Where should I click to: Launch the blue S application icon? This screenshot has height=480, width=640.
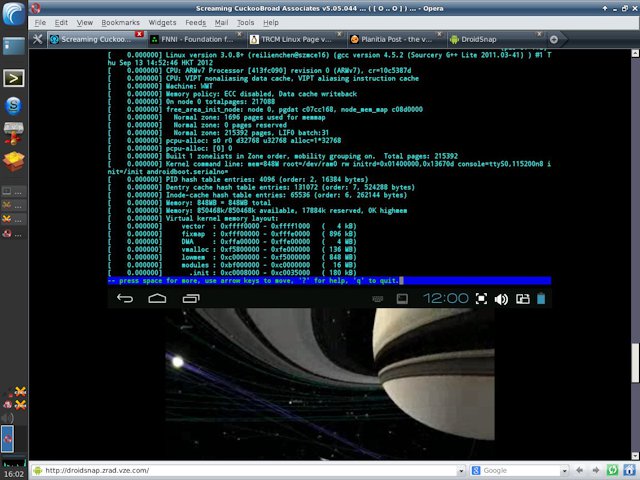coord(13,106)
